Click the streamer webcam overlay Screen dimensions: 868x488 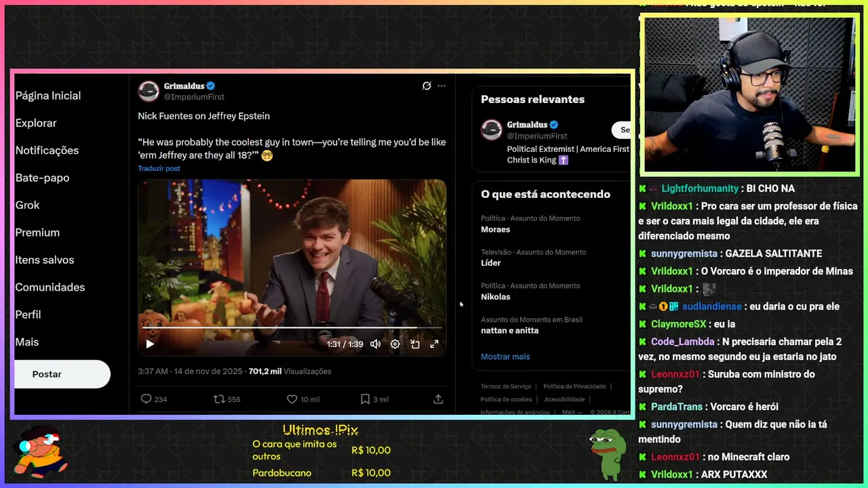pos(749,95)
